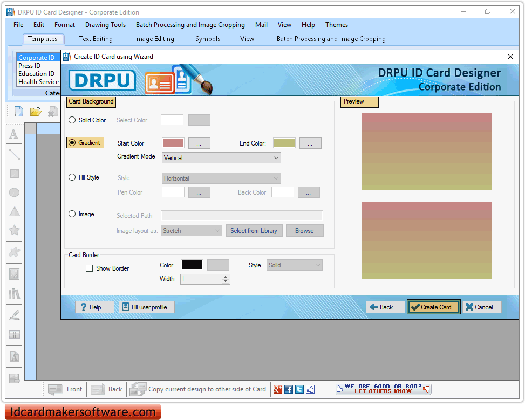The image size is (525, 420).
Task: Open the Themes menu
Action: 336,24
